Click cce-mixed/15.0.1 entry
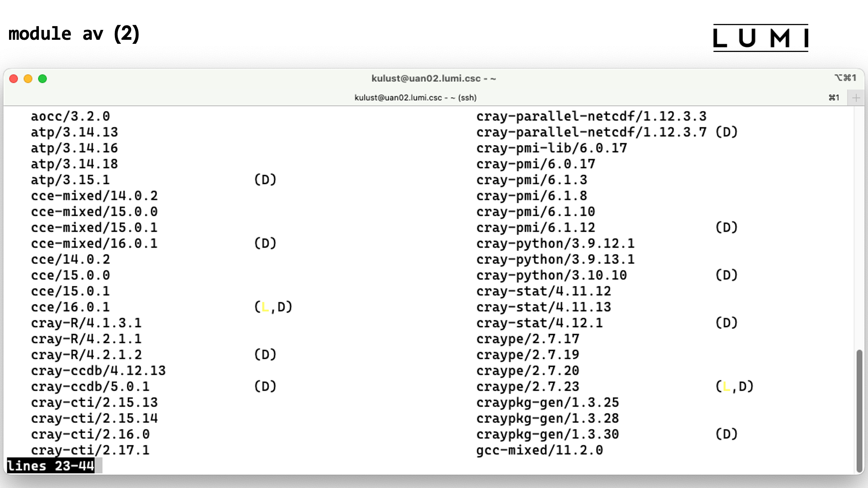This screenshot has width=868, height=488. tap(94, 228)
